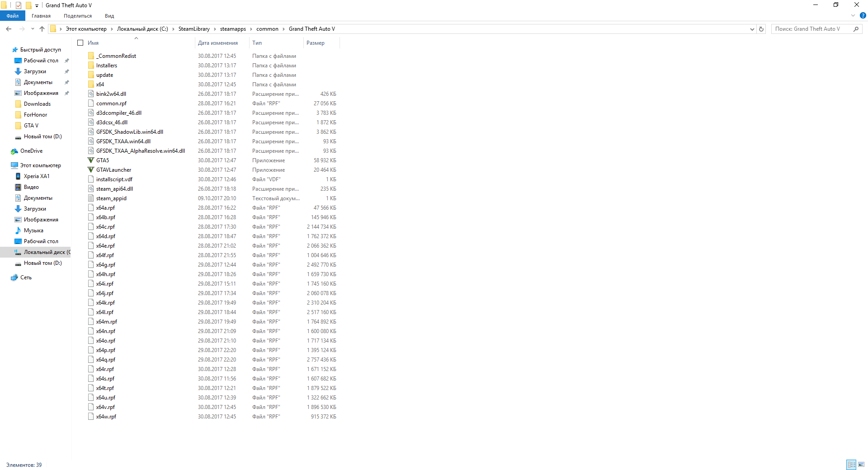Viewport: 868px width, 470px height.
Task: Expand breadcrumb arrow after SteamLibrary
Action: [x=215, y=29]
